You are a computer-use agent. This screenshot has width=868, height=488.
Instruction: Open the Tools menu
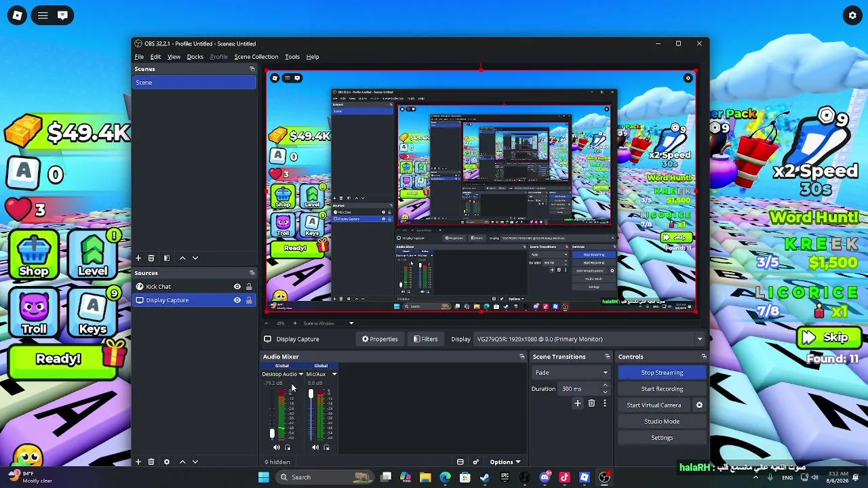pyautogui.click(x=292, y=57)
